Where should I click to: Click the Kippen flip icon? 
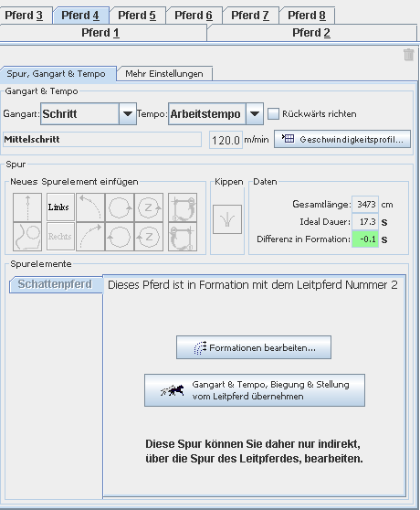pos(227,219)
